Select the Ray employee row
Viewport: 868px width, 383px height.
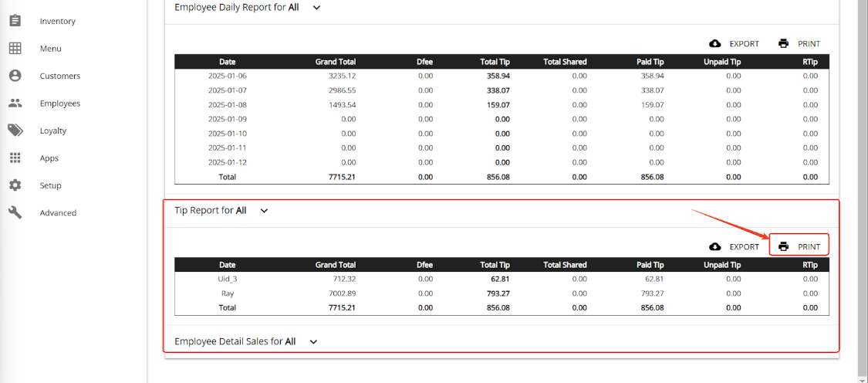tap(502, 293)
